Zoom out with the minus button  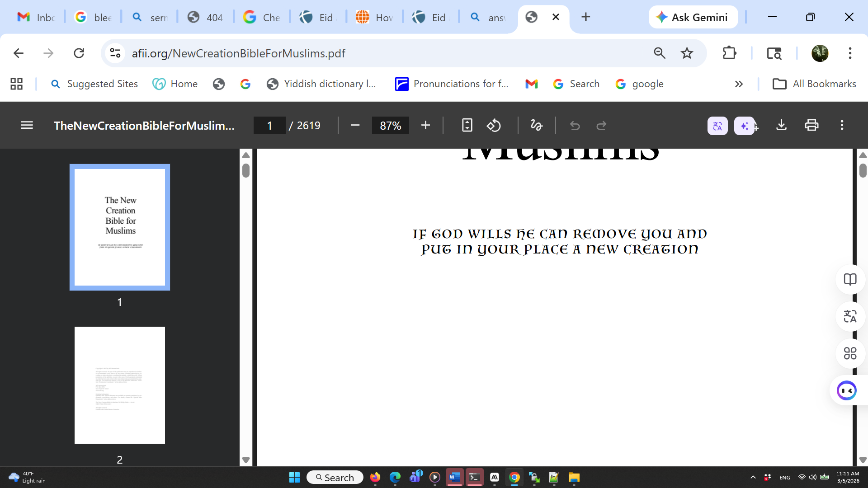tap(355, 125)
